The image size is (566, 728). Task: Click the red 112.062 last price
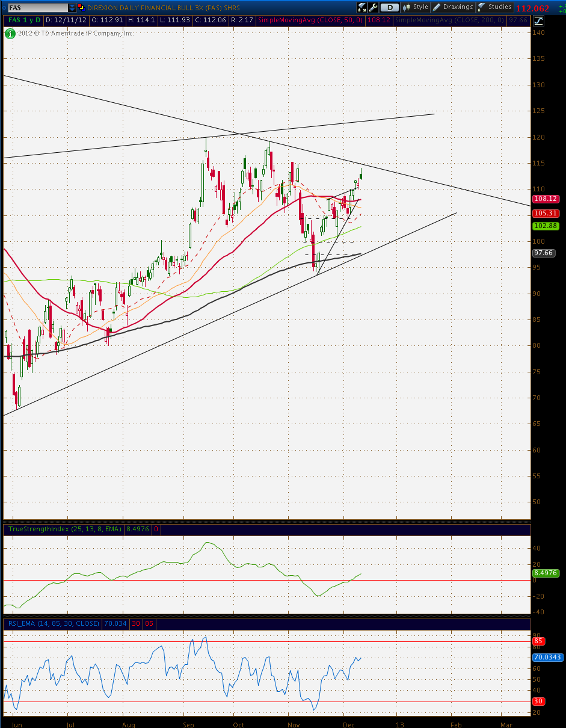(532, 8)
